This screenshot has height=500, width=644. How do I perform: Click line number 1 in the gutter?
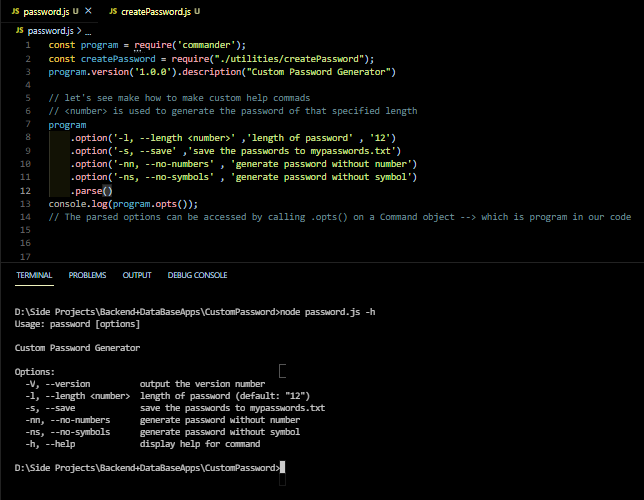pyautogui.click(x=28, y=45)
